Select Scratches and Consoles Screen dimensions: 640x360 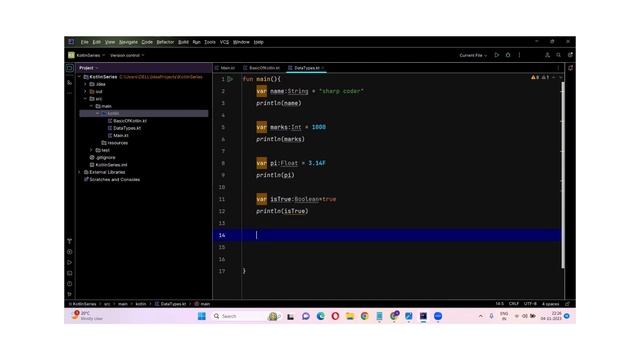111,180
